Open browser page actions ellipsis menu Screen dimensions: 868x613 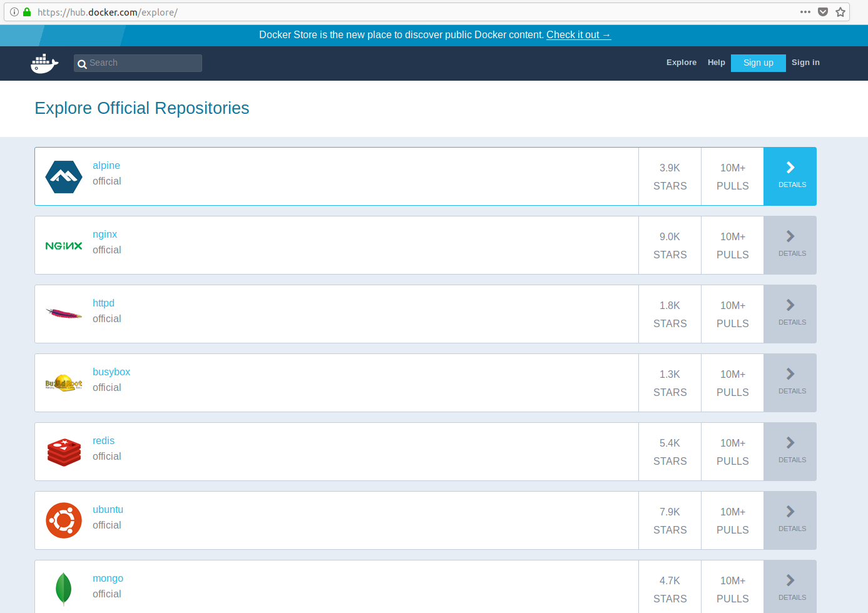tap(805, 12)
